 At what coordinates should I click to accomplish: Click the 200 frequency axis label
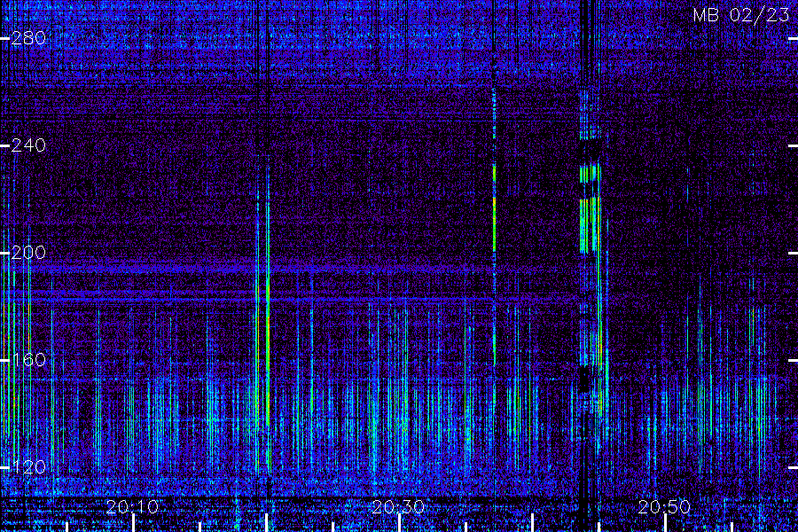[28, 253]
